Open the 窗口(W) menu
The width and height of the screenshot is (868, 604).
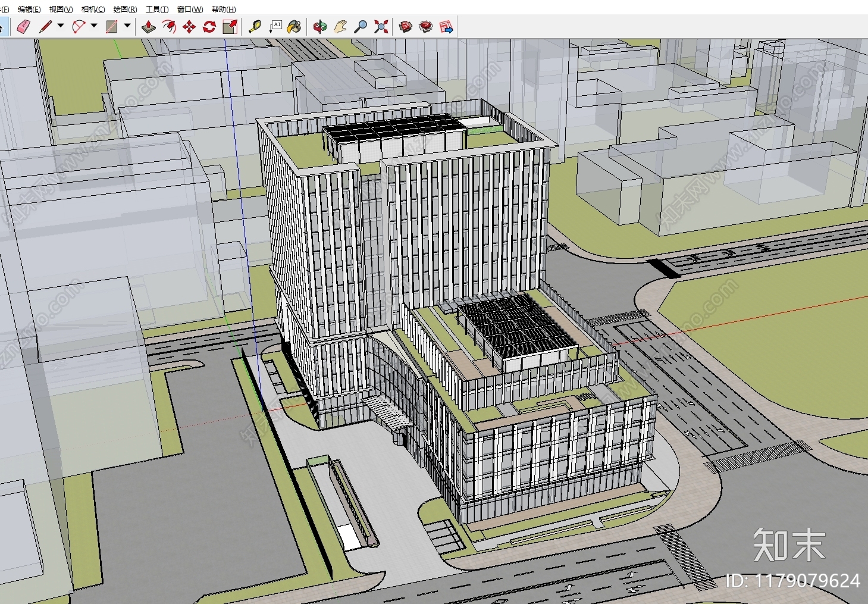click(190, 9)
